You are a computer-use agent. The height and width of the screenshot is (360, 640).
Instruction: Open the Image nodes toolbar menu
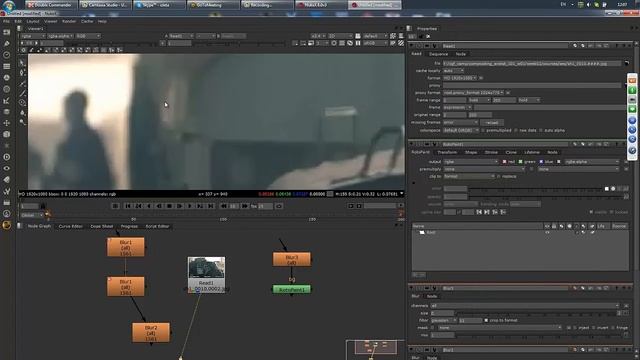(x=7, y=32)
